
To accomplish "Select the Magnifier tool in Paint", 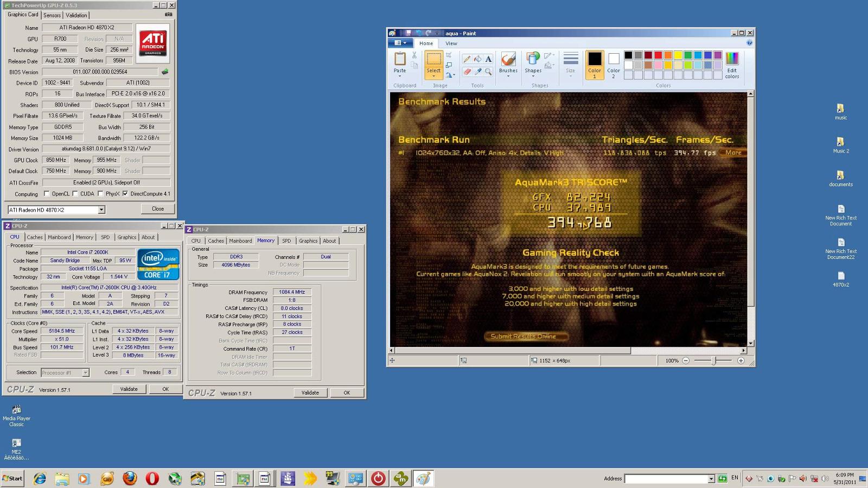I will [488, 71].
